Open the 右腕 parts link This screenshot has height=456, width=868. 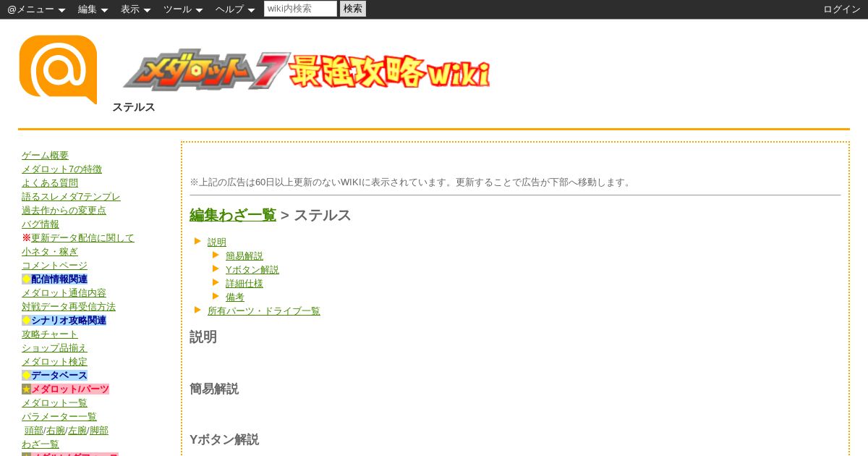[x=56, y=431]
